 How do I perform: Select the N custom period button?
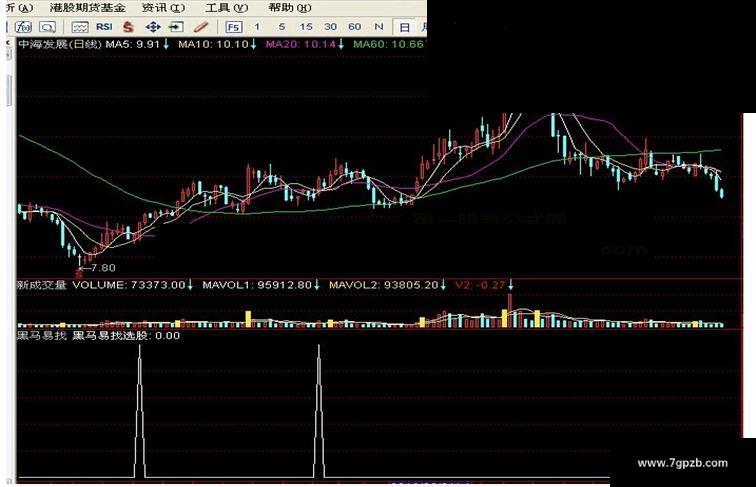pyautogui.click(x=379, y=27)
